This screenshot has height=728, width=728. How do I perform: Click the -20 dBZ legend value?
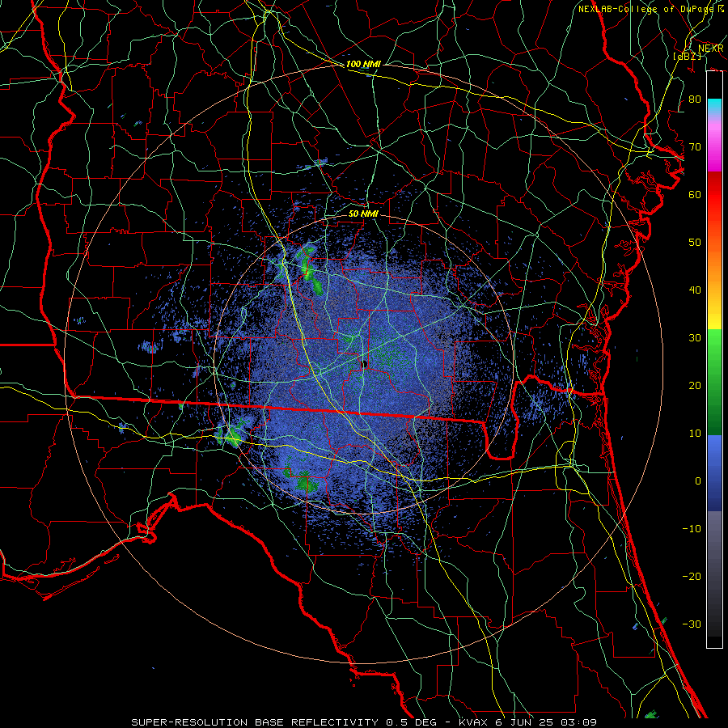[x=692, y=577]
